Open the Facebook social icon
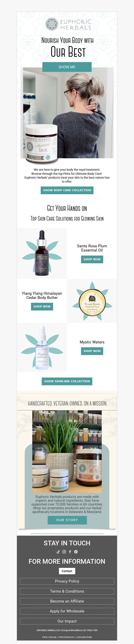This screenshot has height=644, width=134. [x=70, y=552]
